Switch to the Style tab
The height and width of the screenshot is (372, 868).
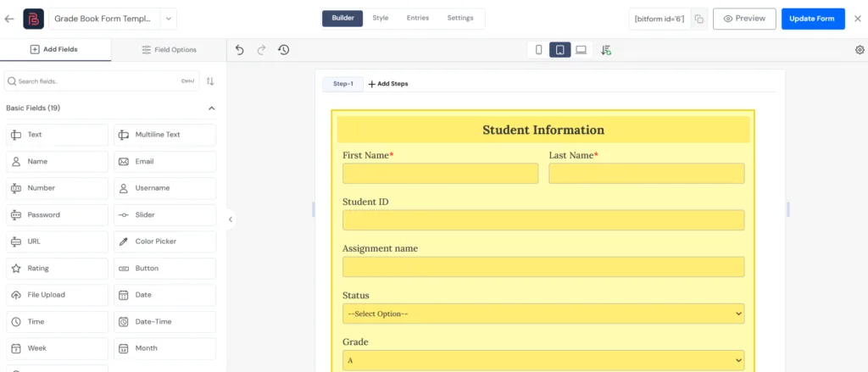[x=381, y=19]
